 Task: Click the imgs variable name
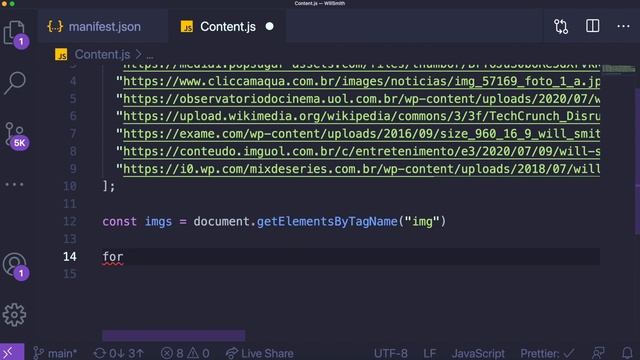point(158,222)
